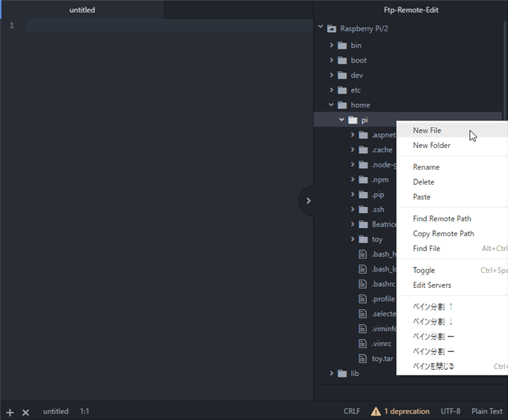Open the UTF-8 encoding selector
Viewport: 508px width, 420px height.
coord(450,411)
